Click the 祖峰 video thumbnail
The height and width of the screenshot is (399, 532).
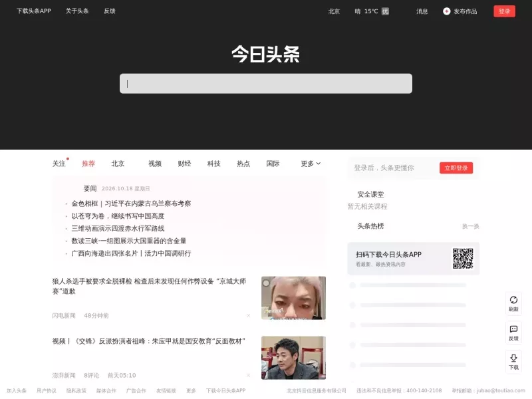(293, 358)
